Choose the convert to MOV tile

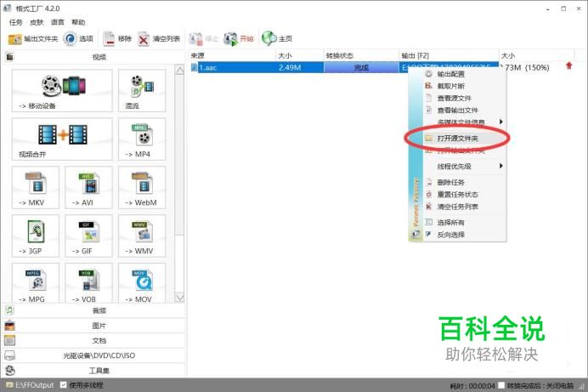[142, 283]
